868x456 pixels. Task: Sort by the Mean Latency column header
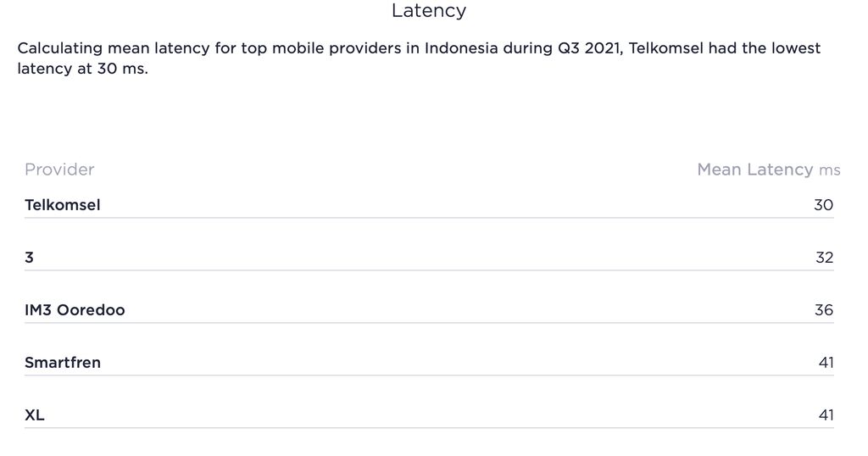pyautogui.click(x=754, y=170)
